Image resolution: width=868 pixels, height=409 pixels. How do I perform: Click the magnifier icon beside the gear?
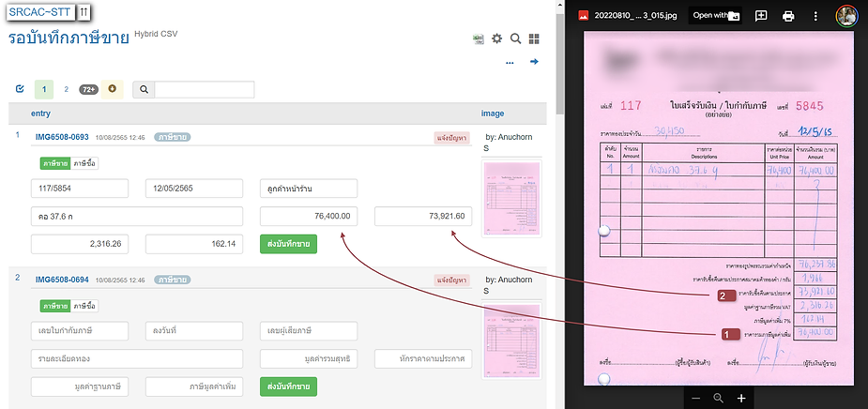(x=515, y=38)
